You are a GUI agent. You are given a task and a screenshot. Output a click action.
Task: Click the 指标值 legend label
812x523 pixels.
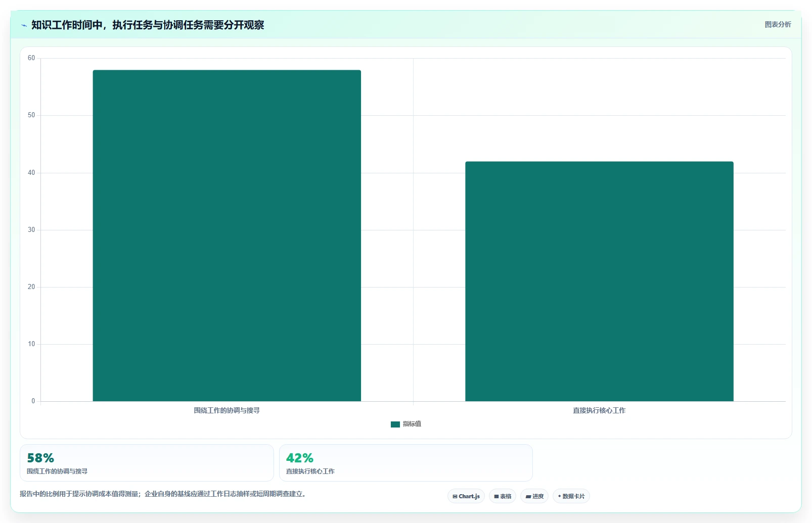412,424
